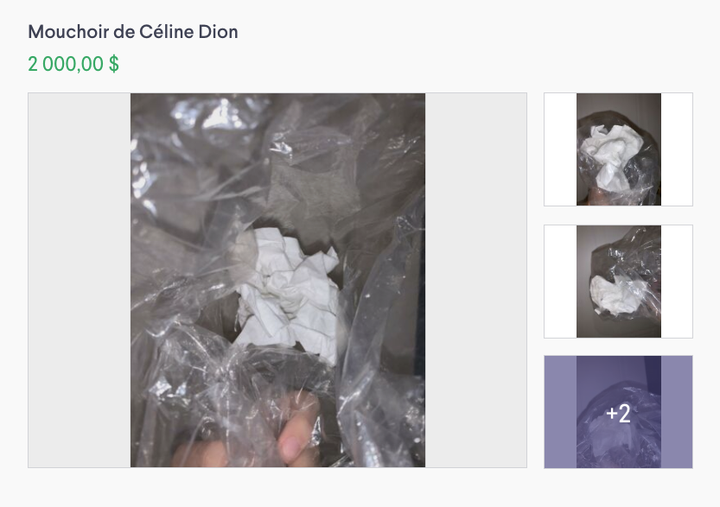
Task: Click the shiny plastic highlight atop main photo
Action: pyautogui.click(x=220, y=115)
